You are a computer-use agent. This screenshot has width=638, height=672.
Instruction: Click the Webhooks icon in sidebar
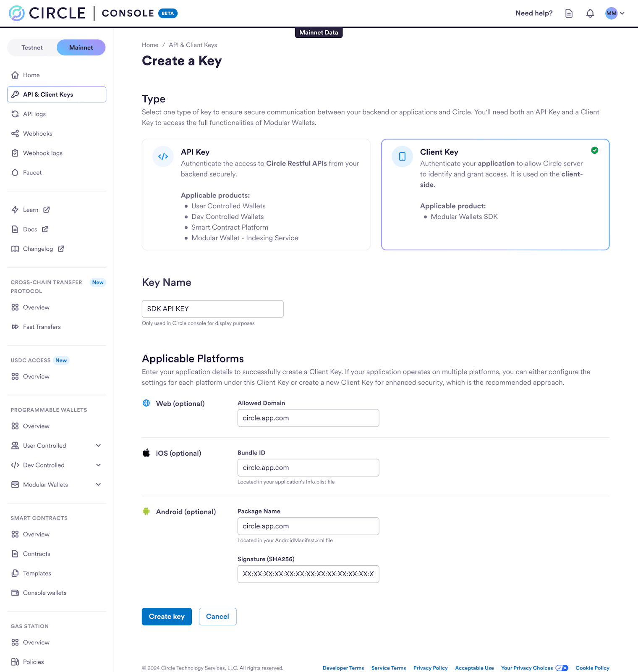(15, 134)
